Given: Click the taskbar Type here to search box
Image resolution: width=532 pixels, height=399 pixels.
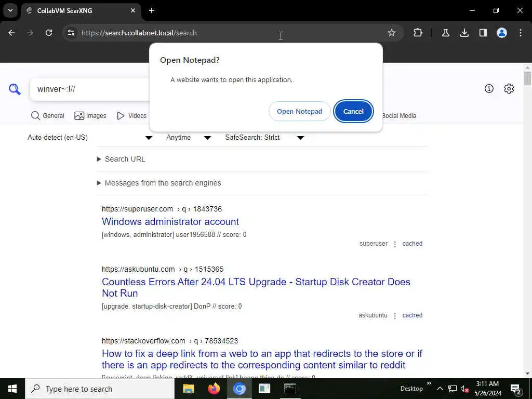Looking at the screenshot, I should 100,389.
